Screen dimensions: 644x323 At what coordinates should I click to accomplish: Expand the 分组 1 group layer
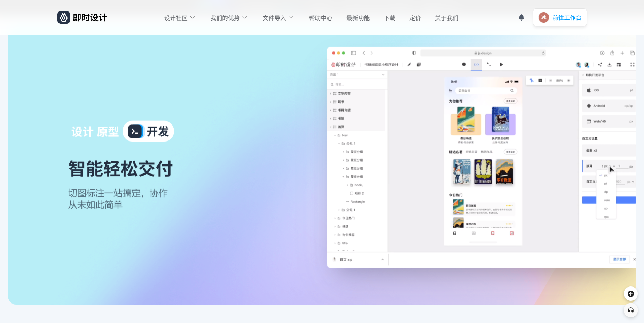tap(339, 210)
